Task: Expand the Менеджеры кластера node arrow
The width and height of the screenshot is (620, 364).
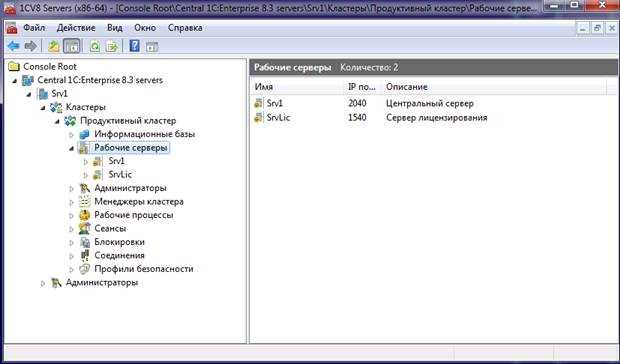Action: [72, 202]
